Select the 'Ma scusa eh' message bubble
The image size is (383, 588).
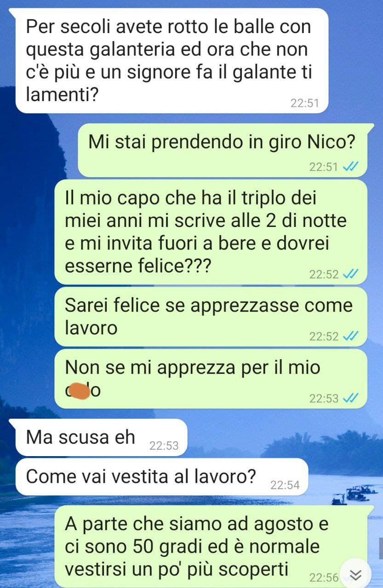(102, 438)
